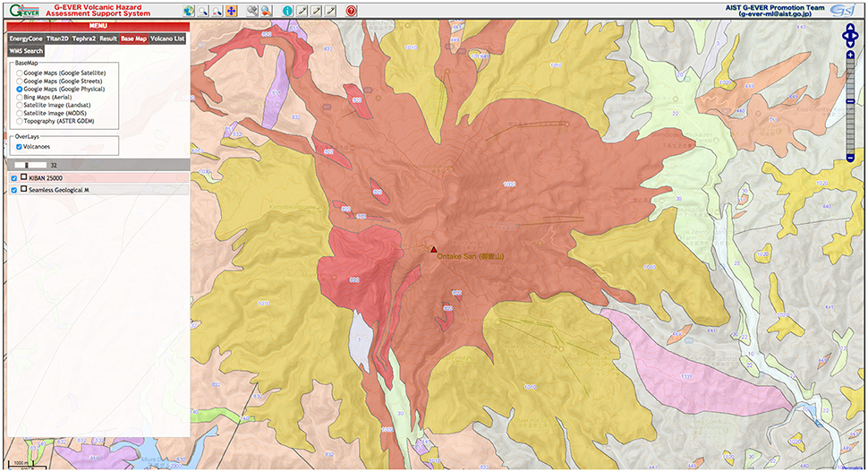
Task: Click the gray magnifier previous-view icon
Action: click(252, 11)
